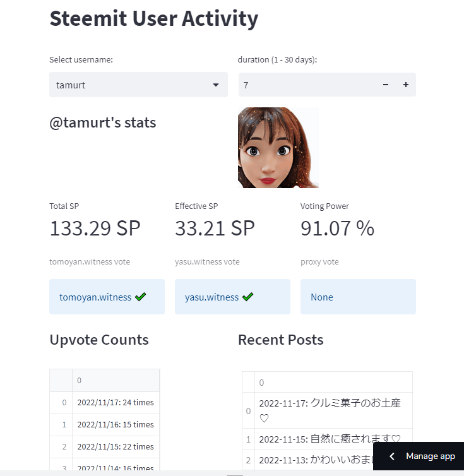Click the @tamurt's stats heading
Viewport: 464px width, 476px height.
point(103,122)
